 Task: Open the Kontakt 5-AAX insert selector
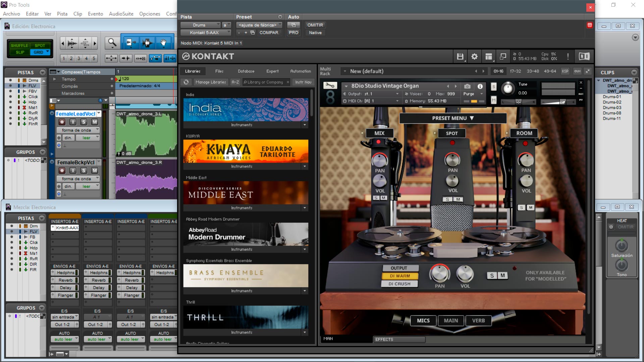(206, 33)
